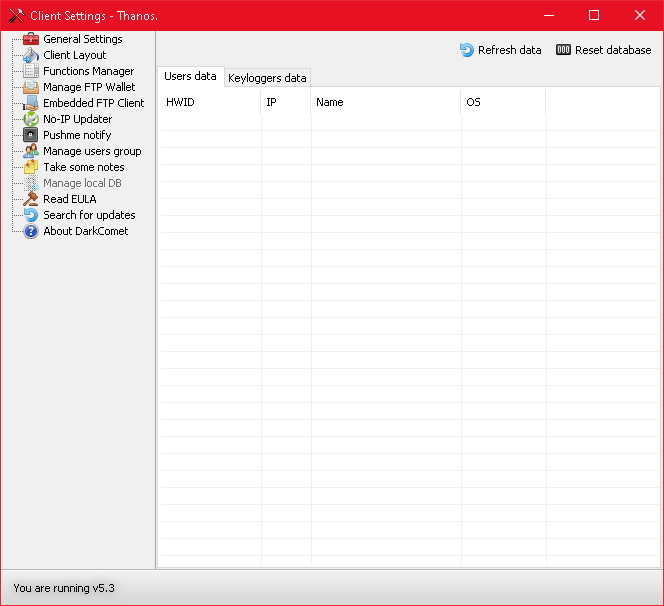Open the Search for updates entry
Image resolution: width=664 pixels, height=606 pixels.
click(x=88, y=215)
